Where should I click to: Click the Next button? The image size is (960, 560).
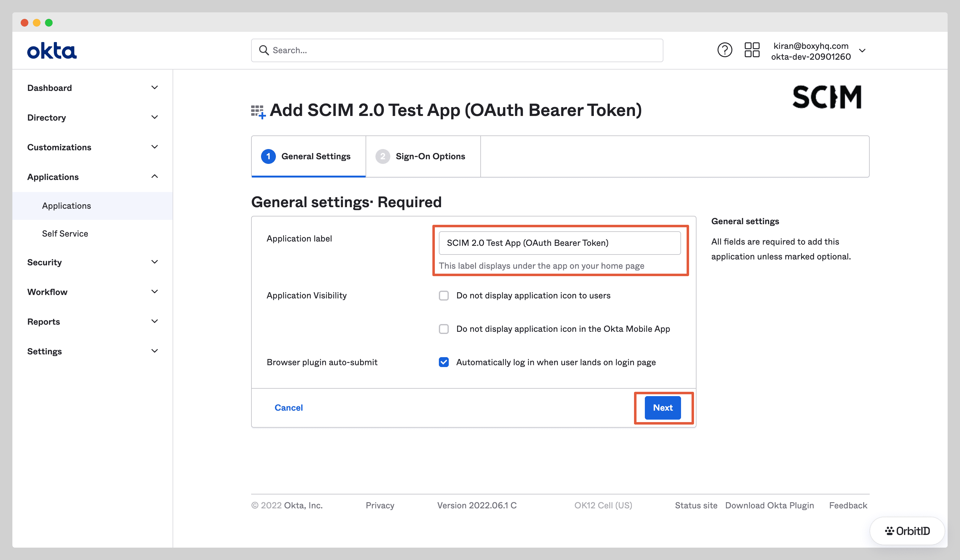(662, 408)
